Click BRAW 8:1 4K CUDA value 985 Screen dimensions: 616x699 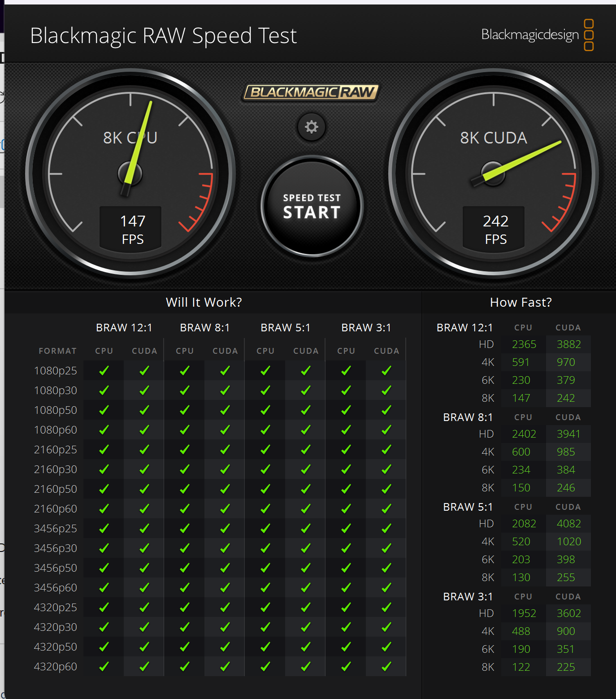566,452
